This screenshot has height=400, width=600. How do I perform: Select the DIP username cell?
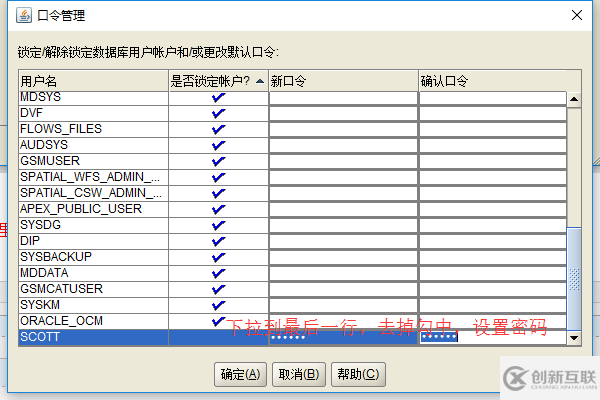93,241
